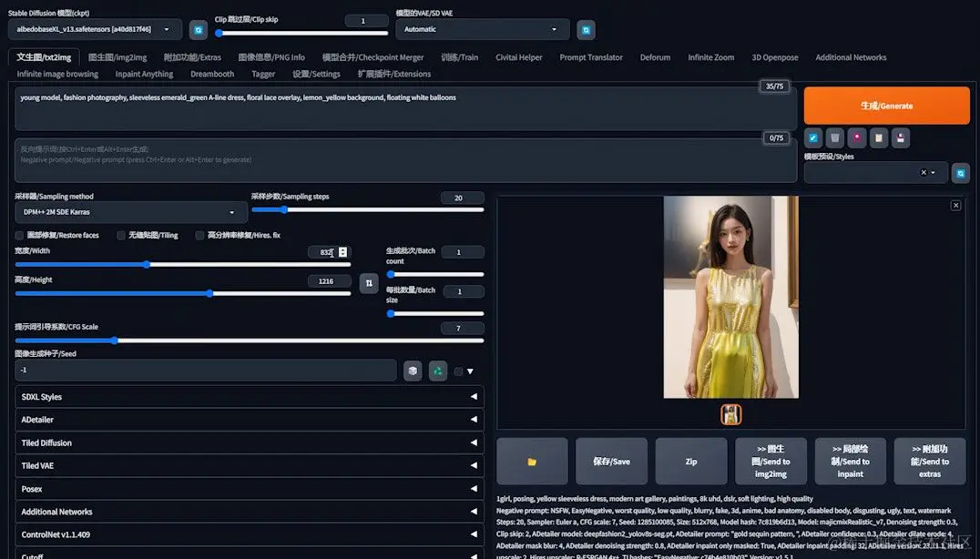
Task: Tick the extra seed options checkbox
Action: [458, 371]
